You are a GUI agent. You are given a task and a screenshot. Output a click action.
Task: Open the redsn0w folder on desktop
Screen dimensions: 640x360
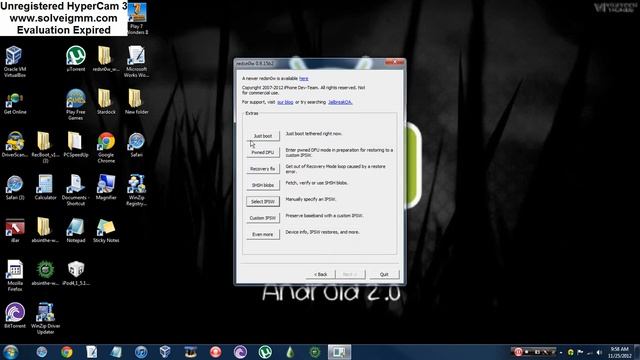click(106, 59)
